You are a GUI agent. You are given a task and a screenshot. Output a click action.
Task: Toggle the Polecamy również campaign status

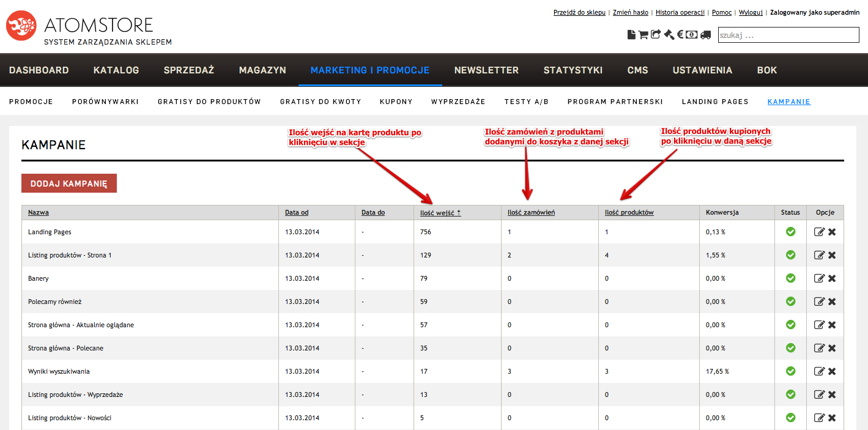[790, 302]
